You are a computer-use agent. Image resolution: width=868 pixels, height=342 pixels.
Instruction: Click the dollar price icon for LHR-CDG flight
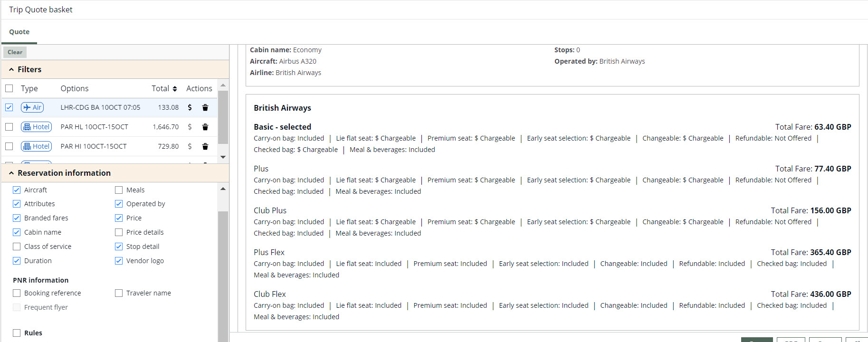[190, 107]
